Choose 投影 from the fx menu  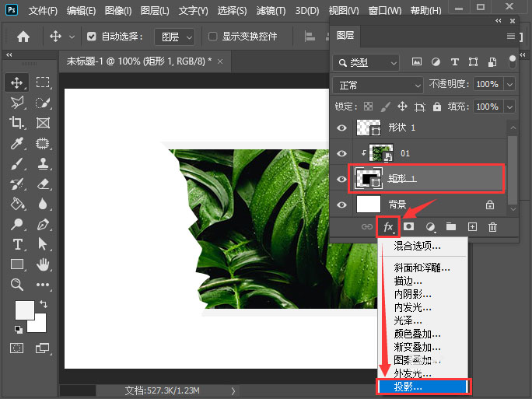[424, 387]
